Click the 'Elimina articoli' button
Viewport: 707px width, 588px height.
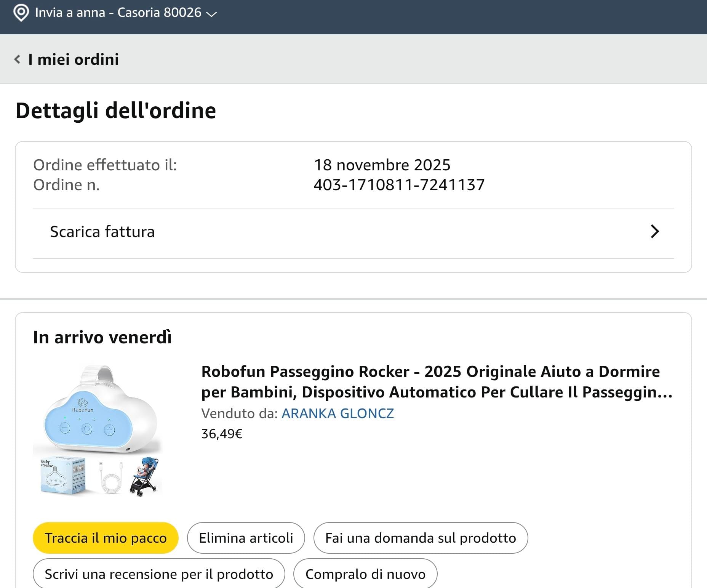tap(246, 538)
